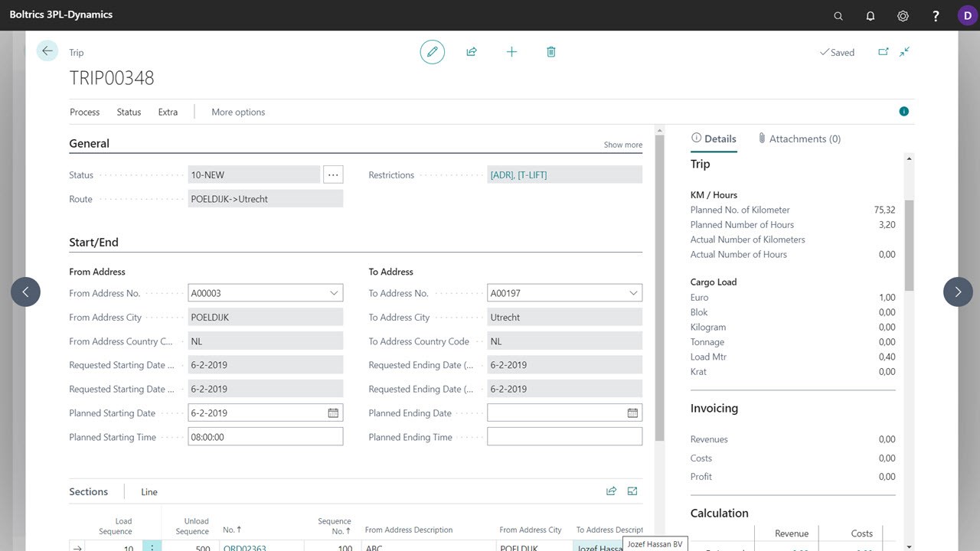This screenshot has width=980, height=551.
Task: Expand the To Address No. dropdown
Action: [633, 293]
